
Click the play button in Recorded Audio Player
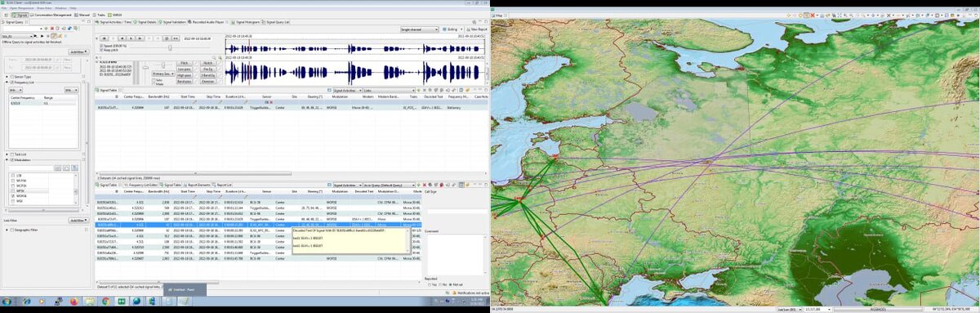pos(131,38)
